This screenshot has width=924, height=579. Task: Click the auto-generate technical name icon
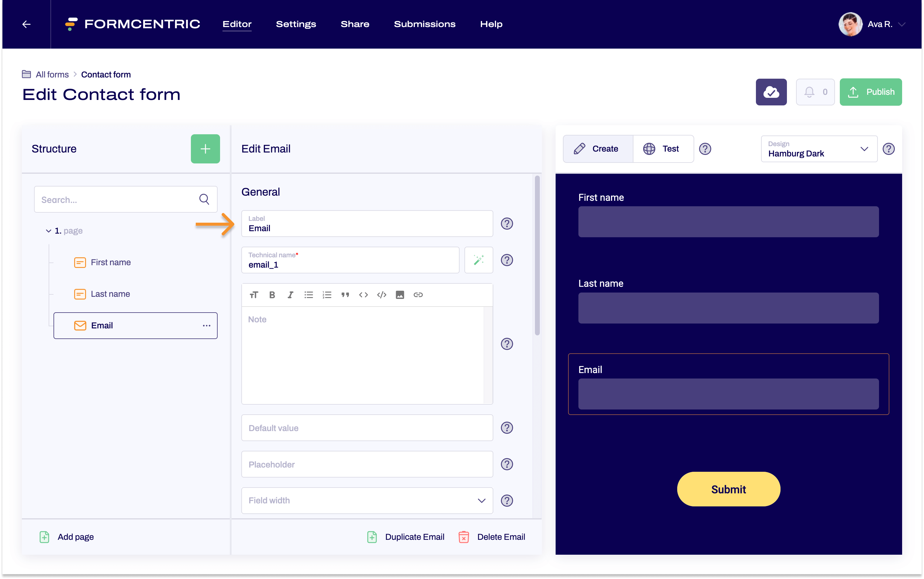(x=479, y=259)
